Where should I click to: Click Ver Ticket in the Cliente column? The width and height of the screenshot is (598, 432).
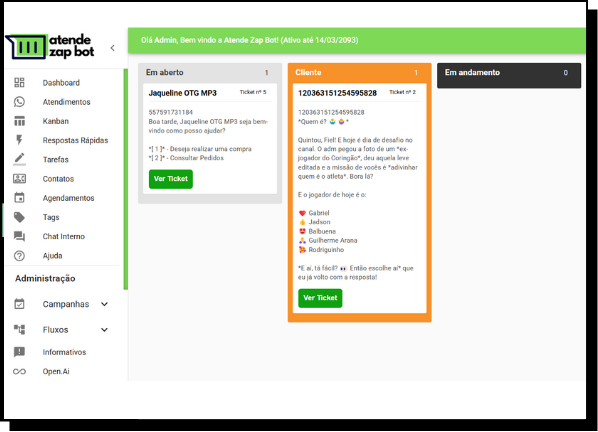320,298
